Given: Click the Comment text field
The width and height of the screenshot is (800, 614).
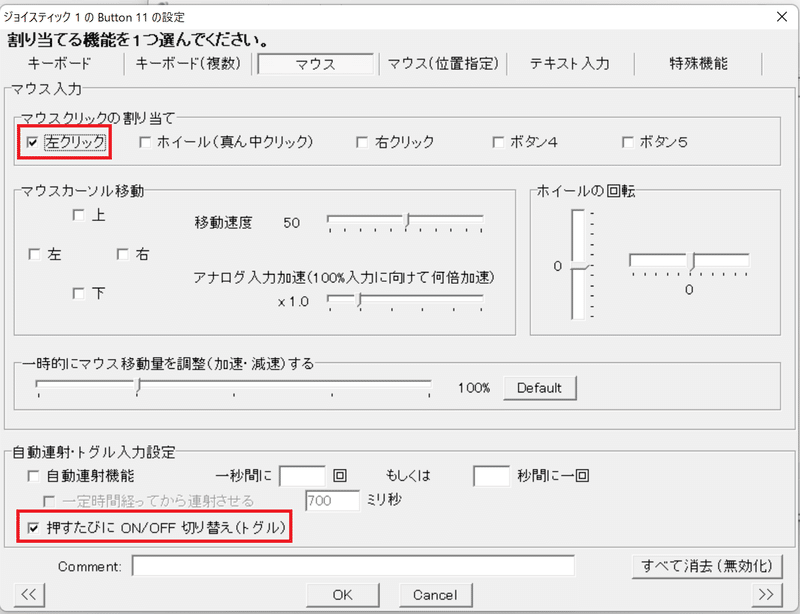Looking at the screenshot, I should [353, 566].
